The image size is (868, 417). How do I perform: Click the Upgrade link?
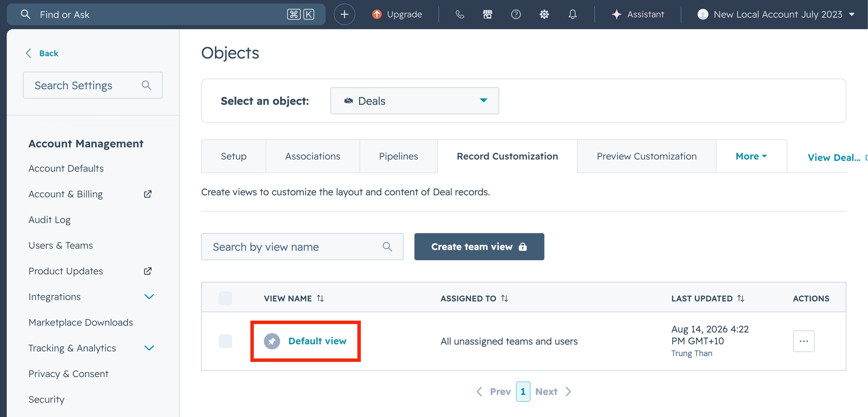tap(404, 14)
